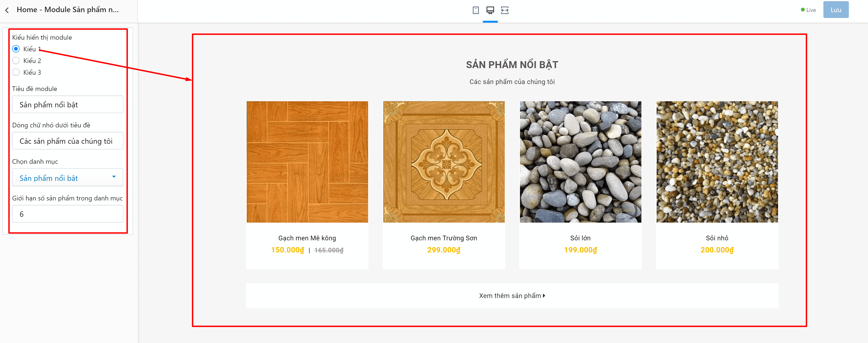This screenshot has height=343, width=868.
Task: Expand category dropdown via its arrow
Action: click(x=114, y=177)
